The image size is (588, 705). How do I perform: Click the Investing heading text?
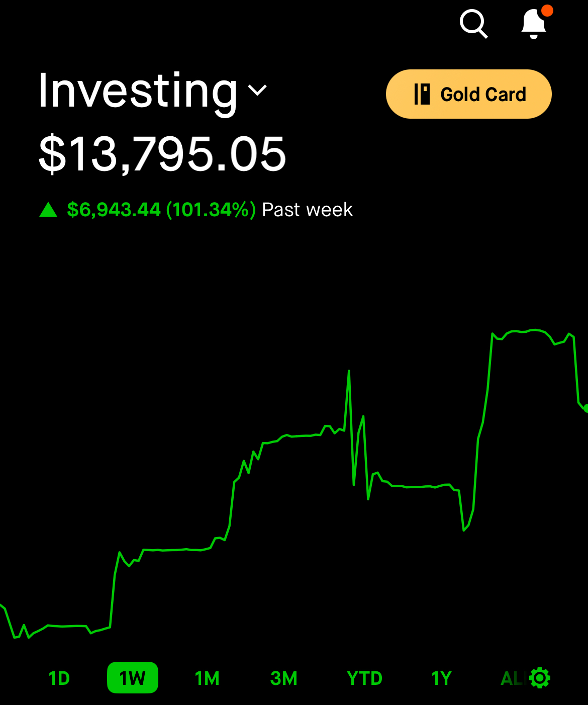pos(138,91)
